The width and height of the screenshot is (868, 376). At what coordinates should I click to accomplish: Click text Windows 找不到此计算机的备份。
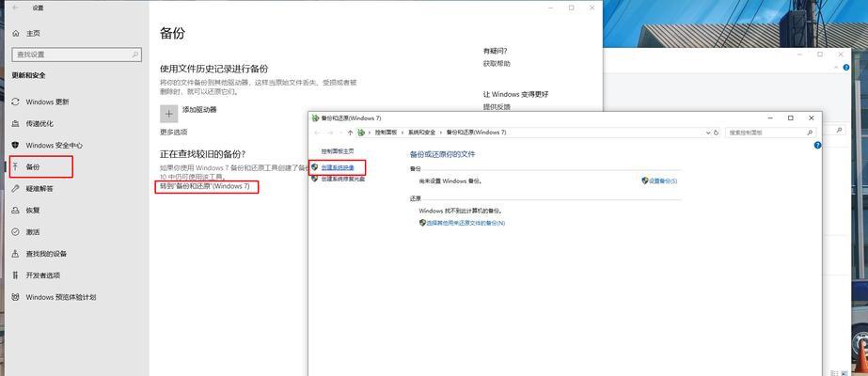pos(461,211)
